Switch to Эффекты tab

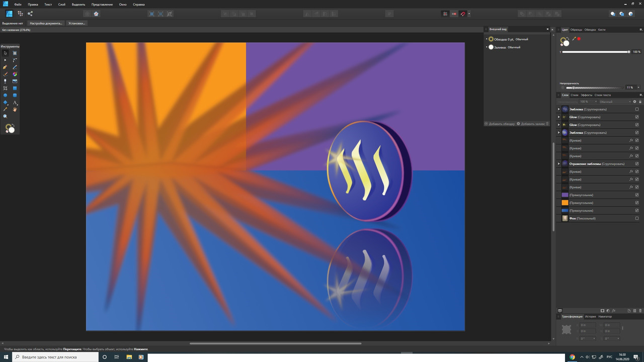pos(587,95)
